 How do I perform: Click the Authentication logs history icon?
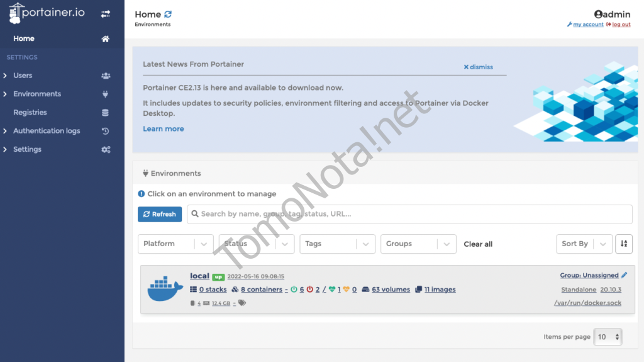pos(106,131)
